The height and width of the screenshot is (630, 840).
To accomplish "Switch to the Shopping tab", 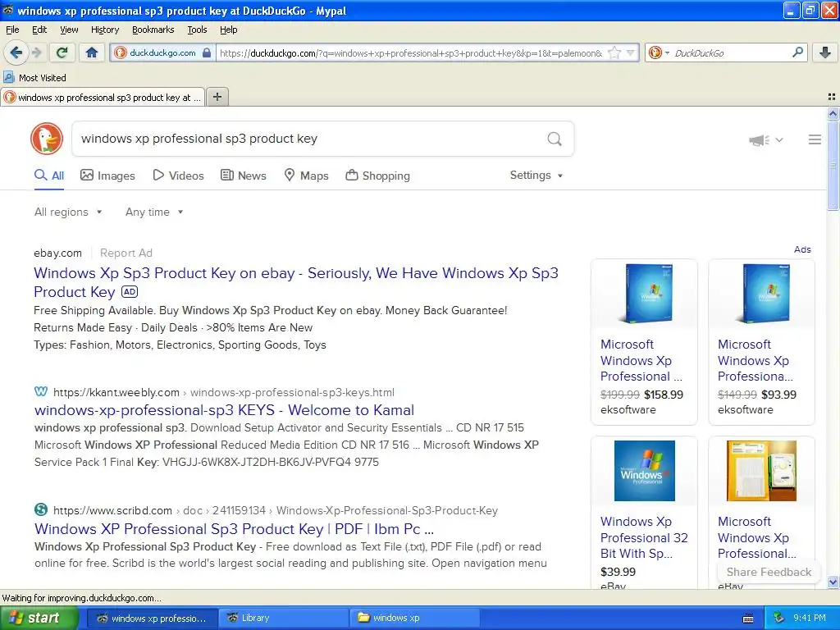I will 377,176.
